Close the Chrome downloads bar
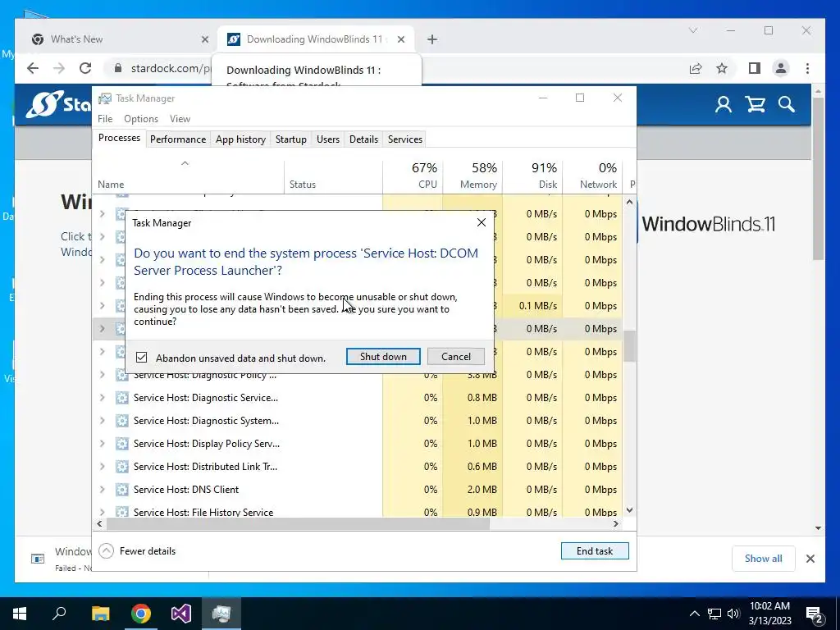 click(810, 558)
